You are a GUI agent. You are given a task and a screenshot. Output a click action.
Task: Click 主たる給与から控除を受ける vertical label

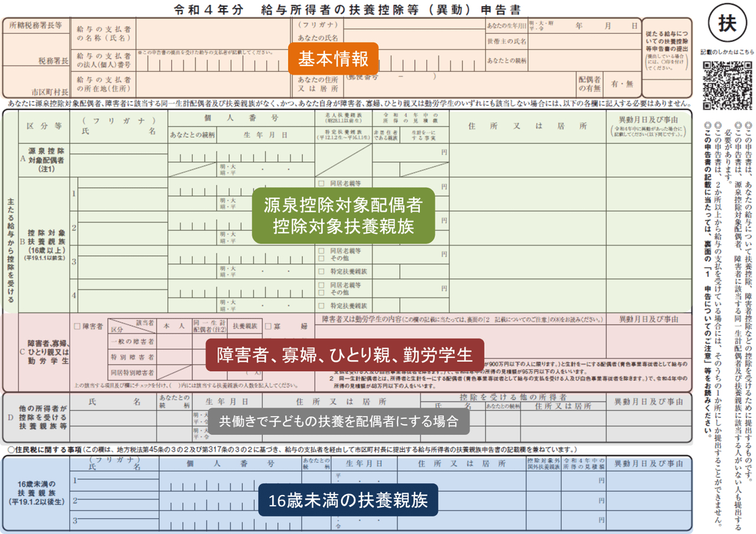[11, 251]
